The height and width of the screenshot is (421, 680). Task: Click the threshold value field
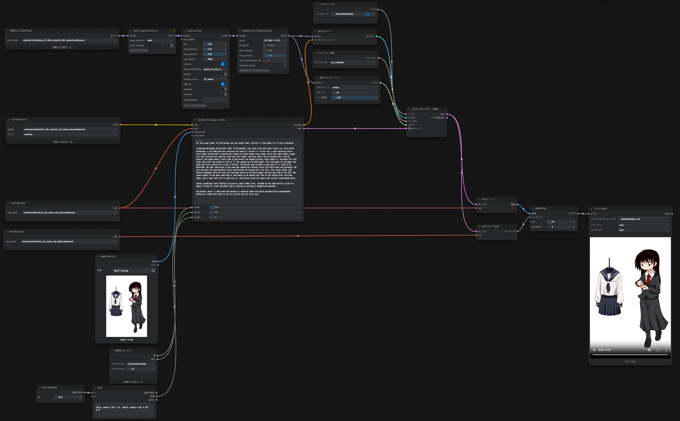point(275,45)
